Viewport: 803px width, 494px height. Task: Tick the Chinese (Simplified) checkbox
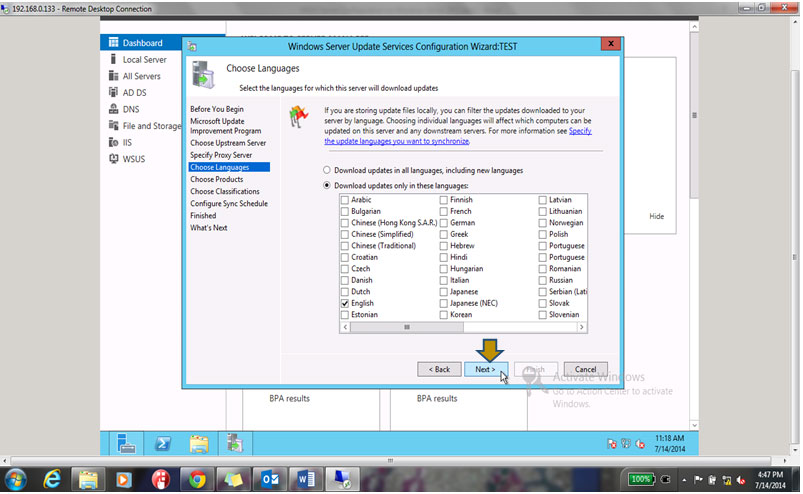(x=345, y=234)
